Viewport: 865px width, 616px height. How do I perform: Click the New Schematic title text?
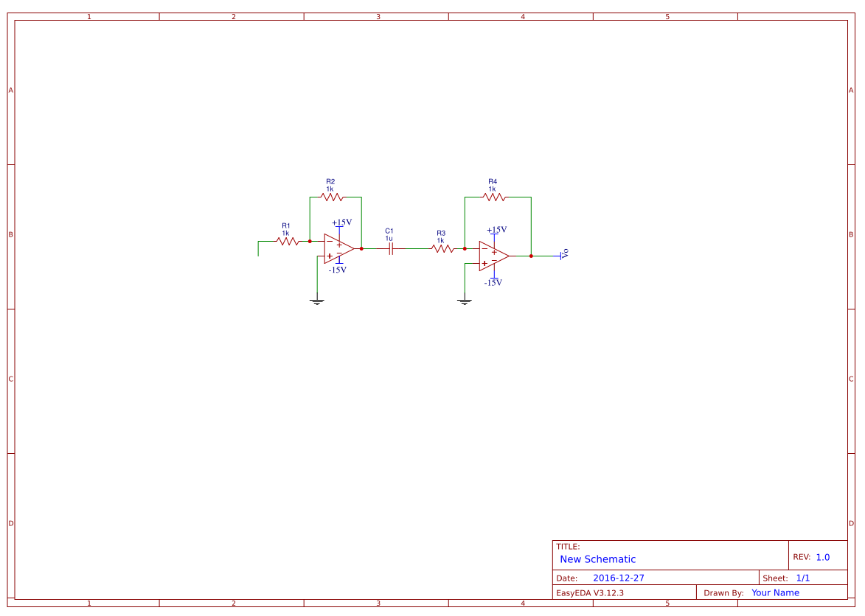(597, 559)
